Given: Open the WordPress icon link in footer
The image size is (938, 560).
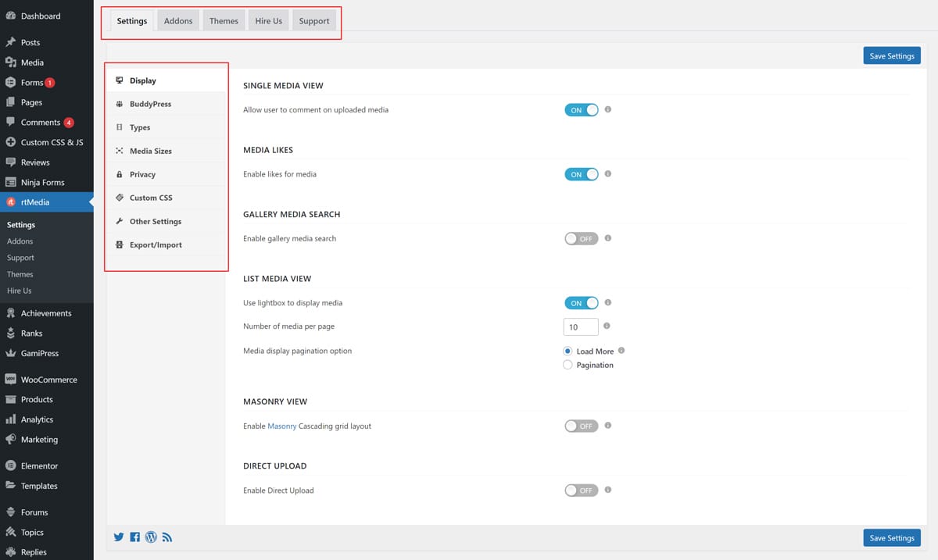Looking at the screenshot, I should (x=151, y=537).
